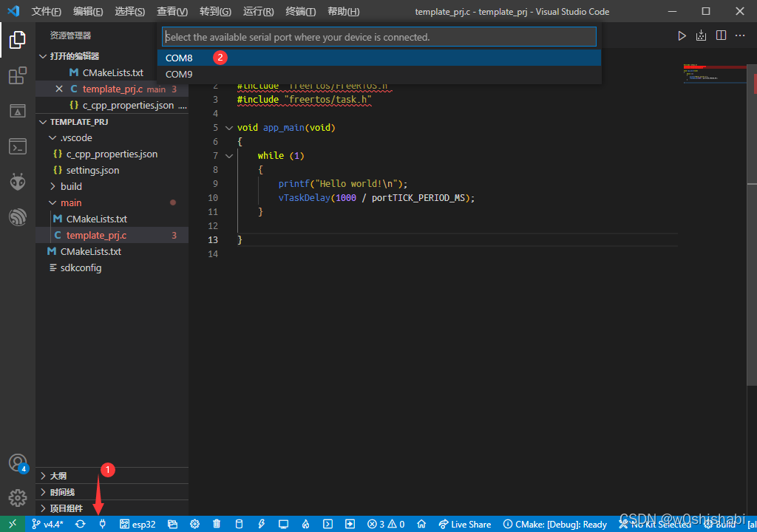Image resolution: width=757 pixels, height=532 pixels.
Task: Click the lightning flash icon in status bar
Action: pos(261,524)
